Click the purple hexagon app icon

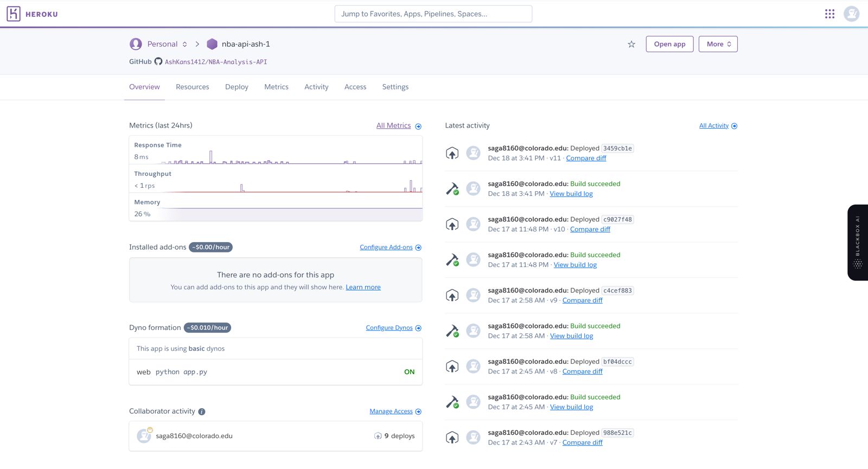pos(212,44)
